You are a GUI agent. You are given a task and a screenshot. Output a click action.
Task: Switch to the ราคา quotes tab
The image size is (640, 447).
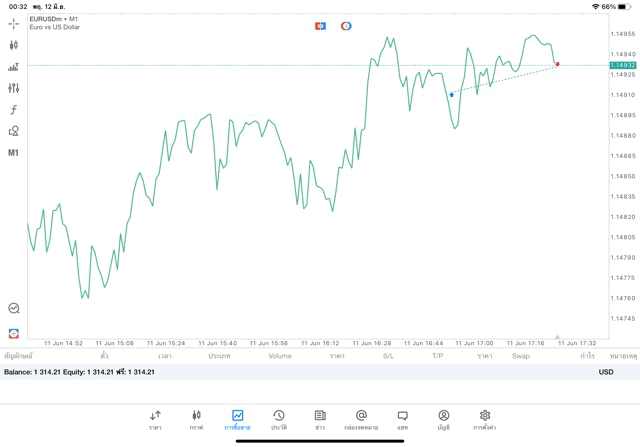[156, 420]
